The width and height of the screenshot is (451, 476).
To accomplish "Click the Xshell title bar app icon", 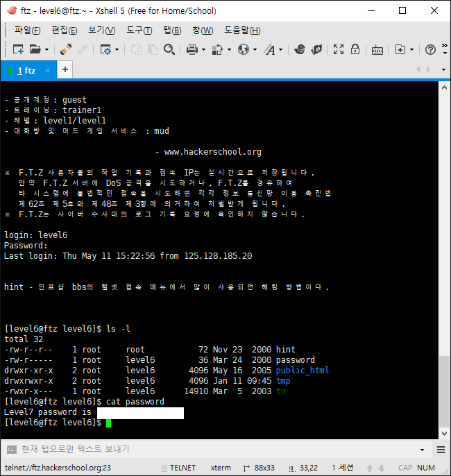I will [x=12, y=10].
